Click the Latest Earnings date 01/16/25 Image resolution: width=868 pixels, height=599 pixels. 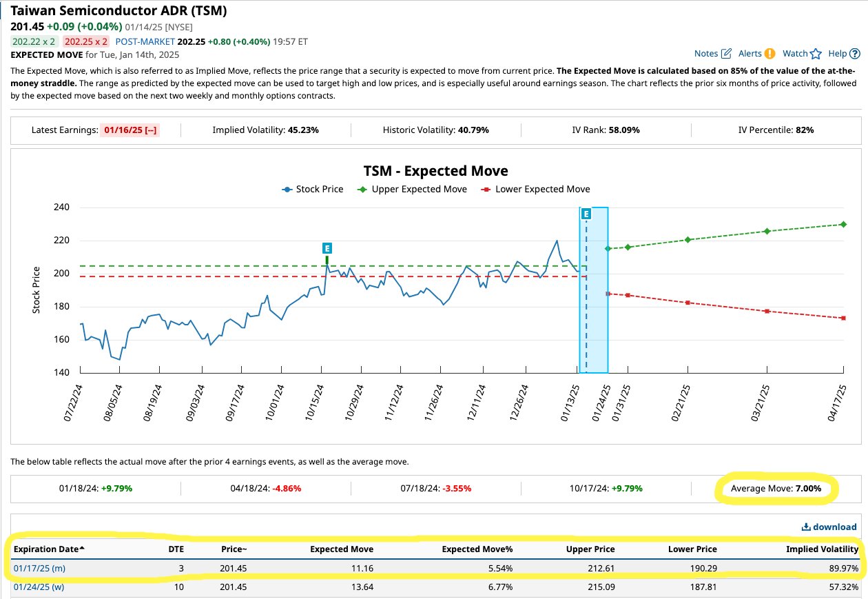[130, 130]
